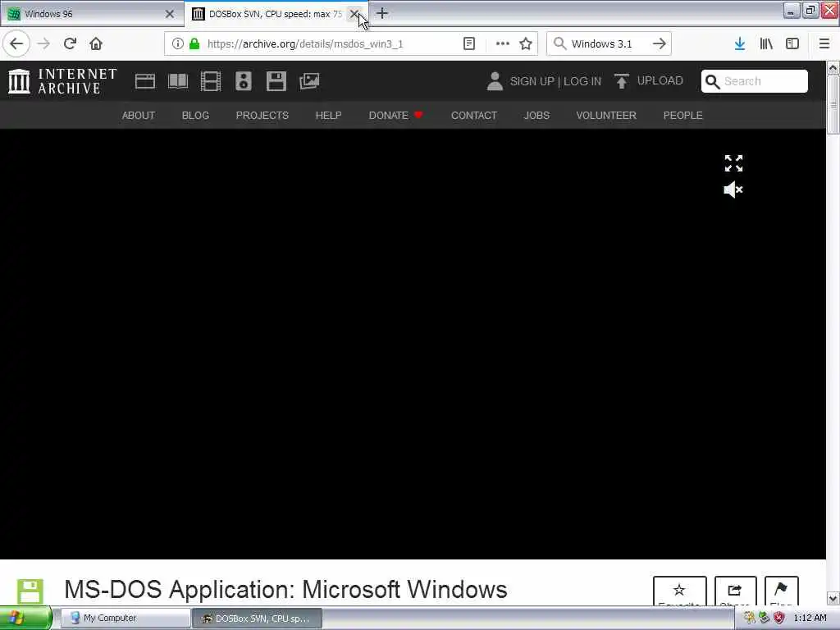This screenshot has width=840, height=630.
Task: Click the red shield tray icon
Action: coord(779,619)
